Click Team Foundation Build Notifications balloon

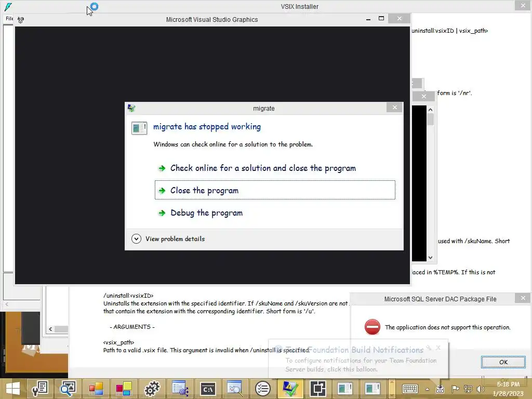click(x=358, y=359)
